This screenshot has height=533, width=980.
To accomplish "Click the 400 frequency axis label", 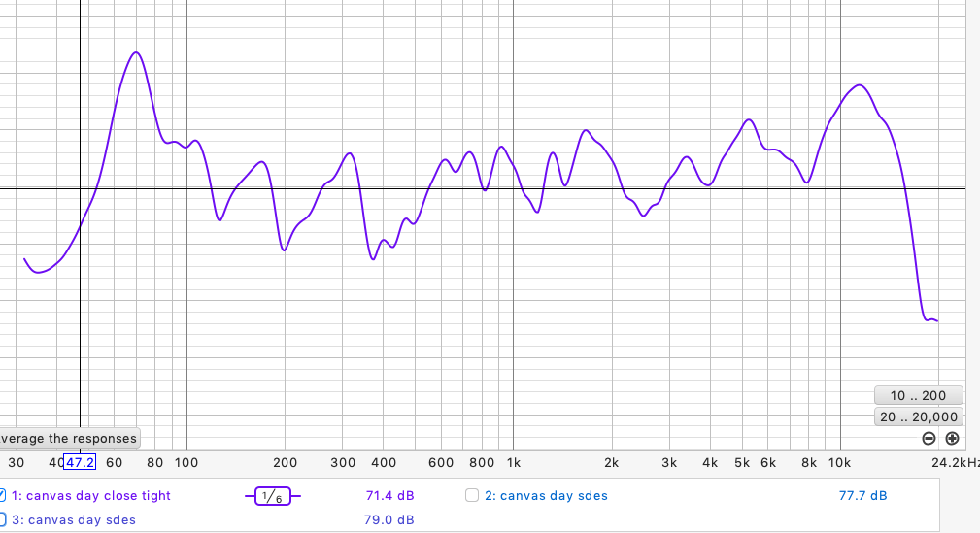I will point(384,462).
